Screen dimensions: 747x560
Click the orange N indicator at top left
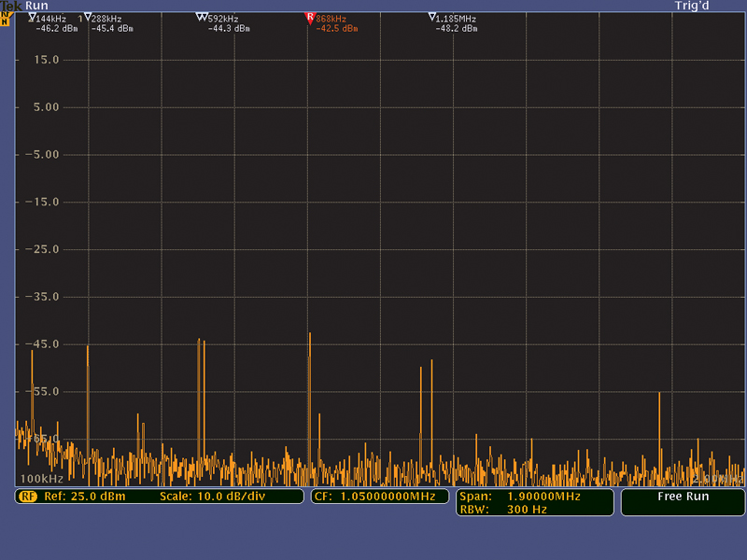pyautogui.click(x=6, y=19)
